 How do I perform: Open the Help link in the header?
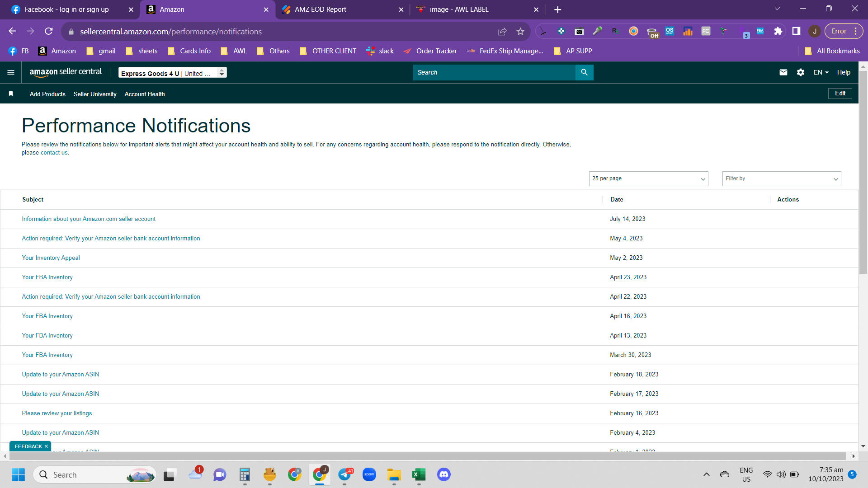[844, 72]
